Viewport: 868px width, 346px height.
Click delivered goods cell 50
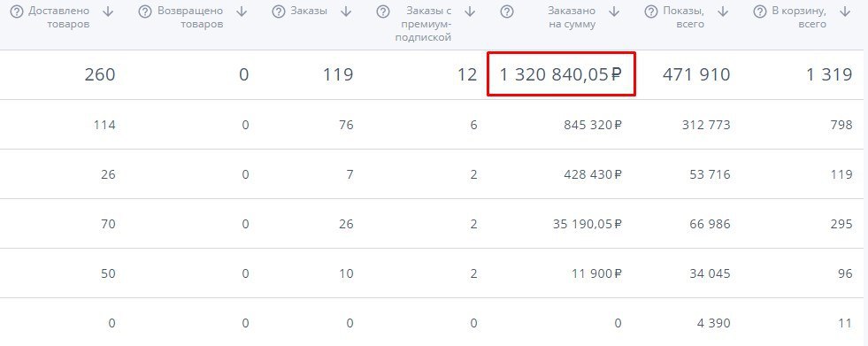[x=108, y=273]
